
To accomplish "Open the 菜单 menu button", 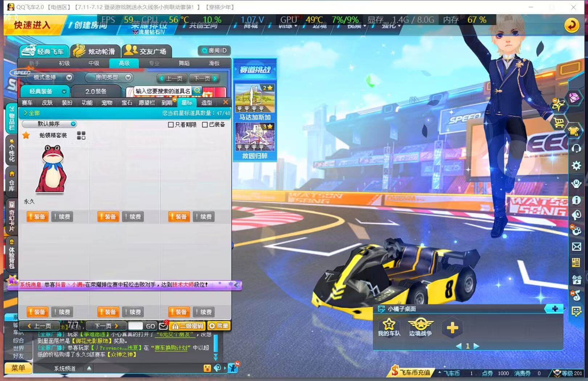I will 18,368.
